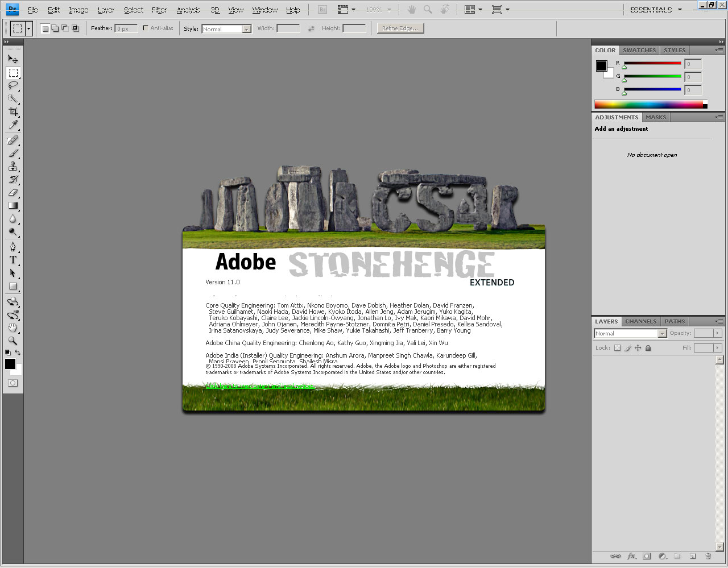Image resolution: width=728 pixels, height=568 pixels.
Task: Select the Crop tool
Action: tap(13, 112)
